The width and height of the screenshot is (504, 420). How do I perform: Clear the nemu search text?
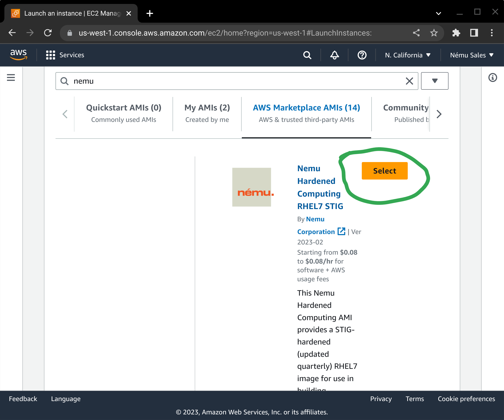coord(409,81)
